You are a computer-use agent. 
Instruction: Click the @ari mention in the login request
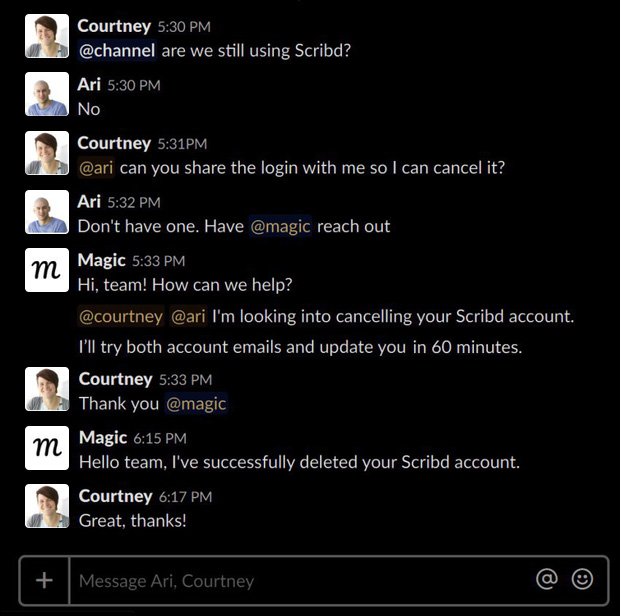pyautogui.click(x=96, y=168)
